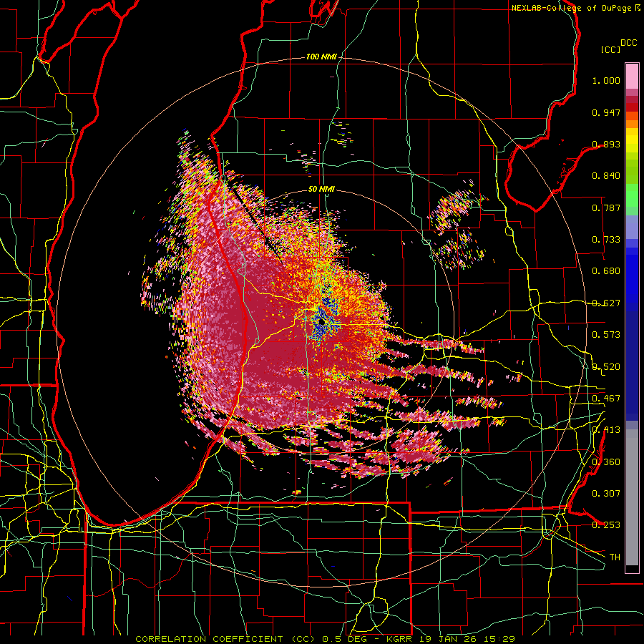Click the 0.680 color scale label

pyautogui.click(x=606, y=271)
